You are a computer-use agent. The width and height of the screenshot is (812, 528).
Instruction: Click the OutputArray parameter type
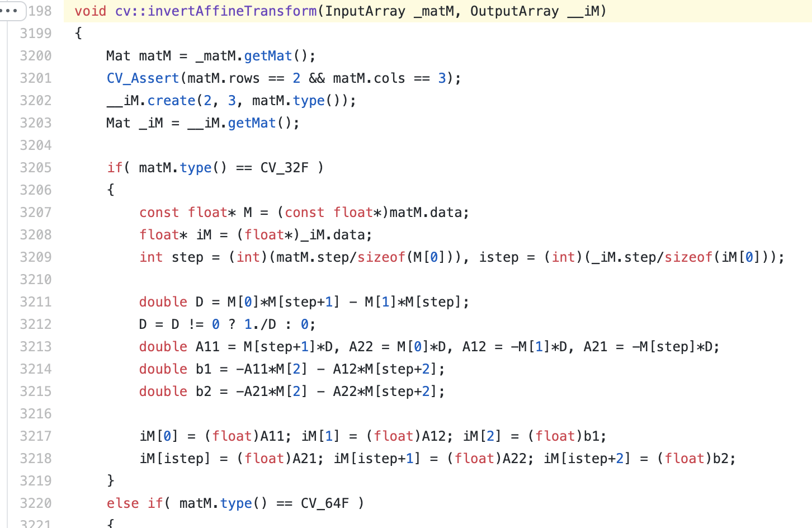click(x=514, y=11)
